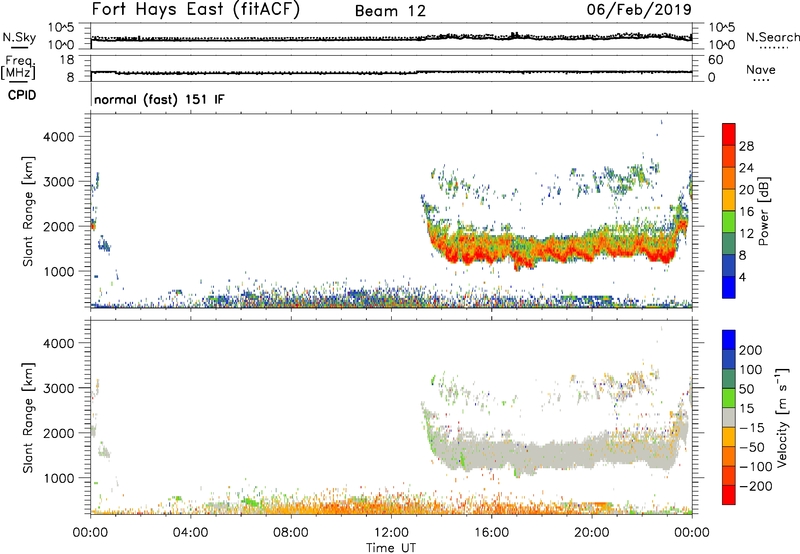Screen dimensions: 800x554
Task: Click the velocity scale value '-15'
Action: [x=752, y=427]
